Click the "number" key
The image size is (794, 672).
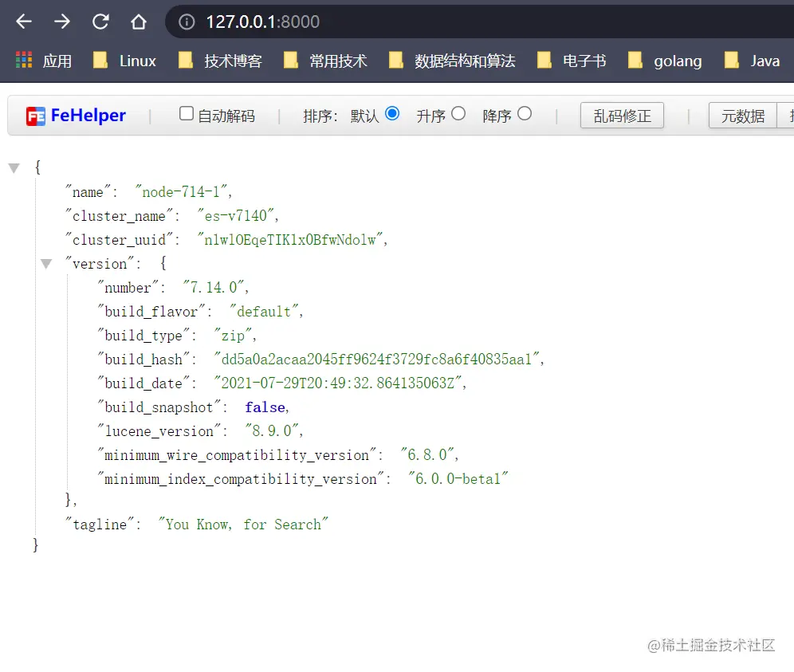(128, 288)
